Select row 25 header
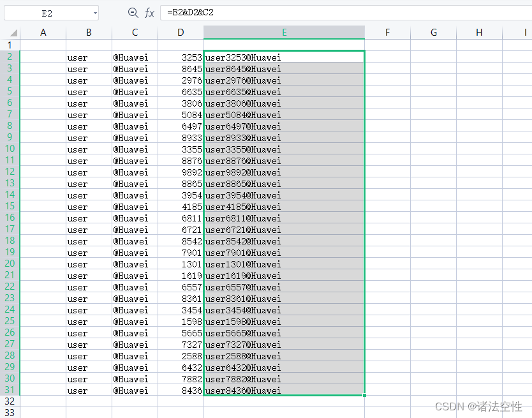Viewport: 532px width, 418px height. click(10, 321)
